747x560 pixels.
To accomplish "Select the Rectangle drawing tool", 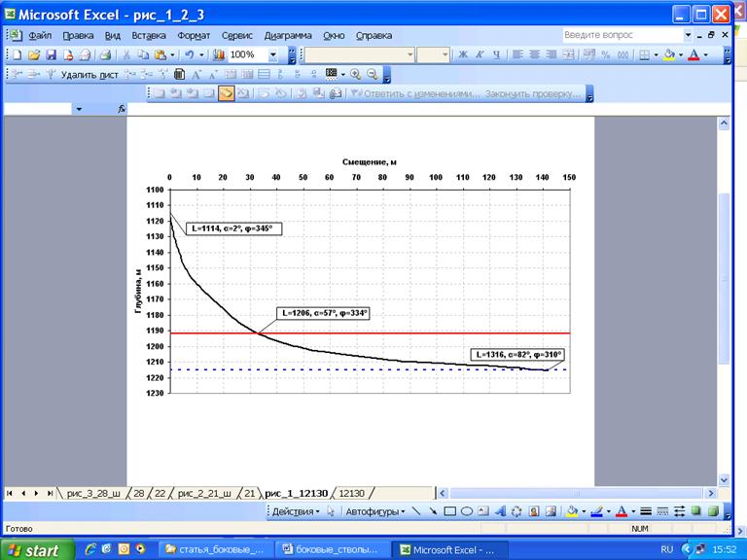I will [x=450, y=510].
